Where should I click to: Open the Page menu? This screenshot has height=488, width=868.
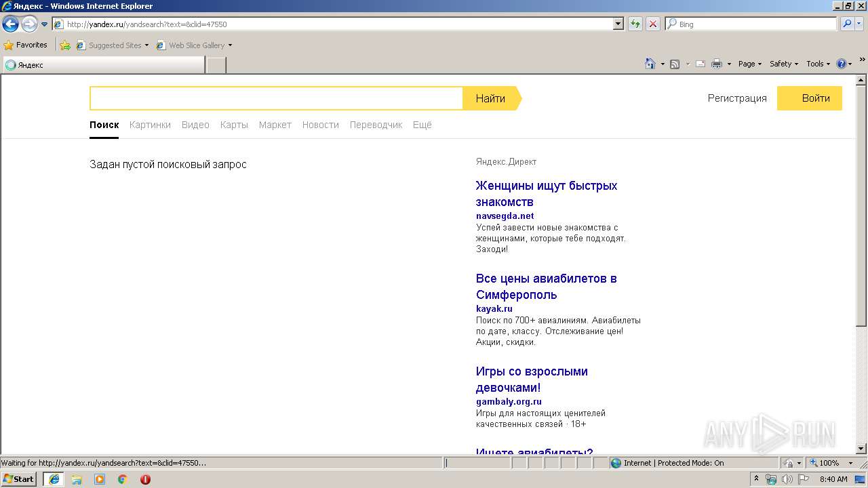[x=750, y=64]
